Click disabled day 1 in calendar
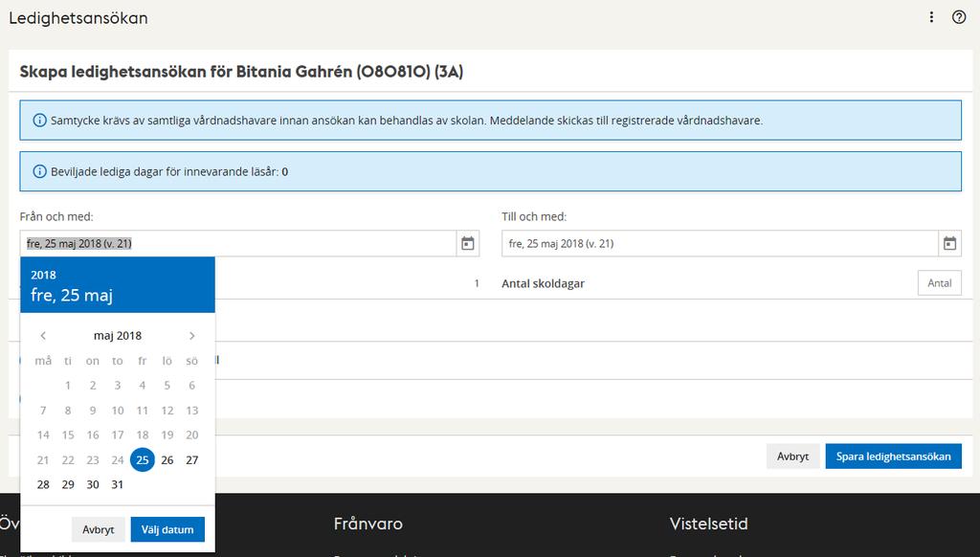 click(x=68, y=386)
